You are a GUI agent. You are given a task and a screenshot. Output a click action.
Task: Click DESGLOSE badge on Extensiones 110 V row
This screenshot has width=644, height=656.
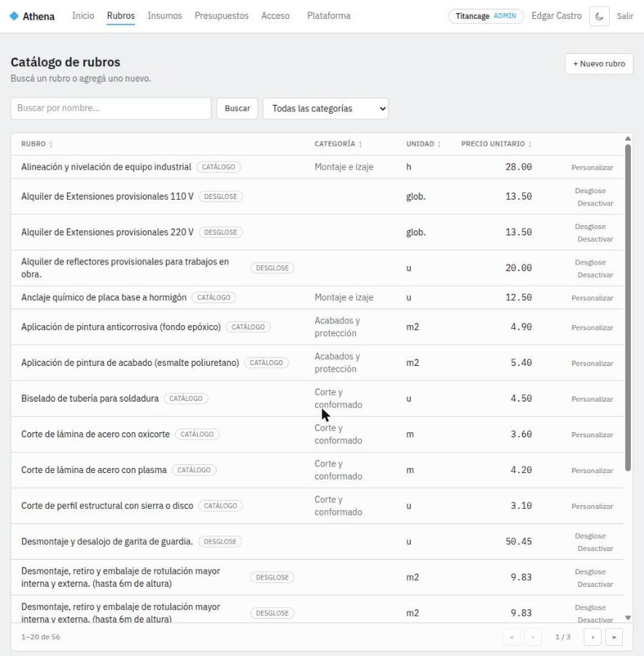point(221,196)
